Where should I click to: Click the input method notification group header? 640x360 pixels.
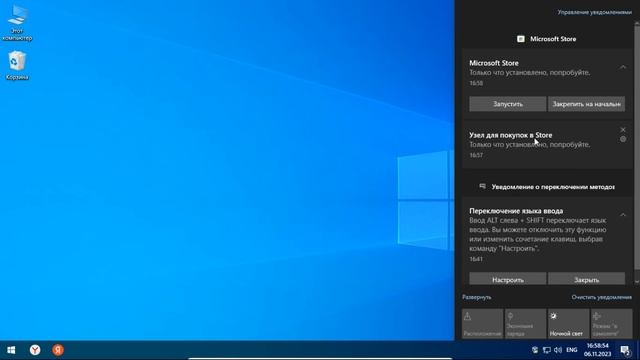[547, 187]
